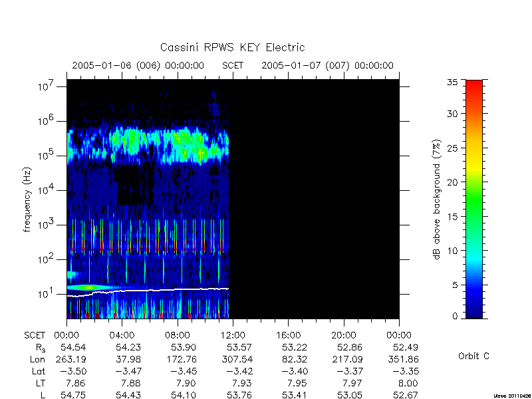This screenshot has height=399, width=532.
Task: Click the color bar tick value '15'
Action: point(452,217)
